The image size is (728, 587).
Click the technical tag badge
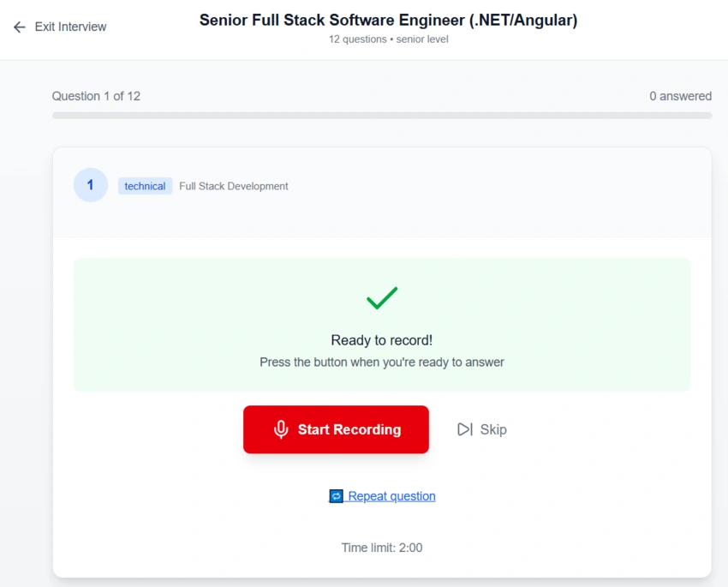pyautogui.click(x=145, y=186)
